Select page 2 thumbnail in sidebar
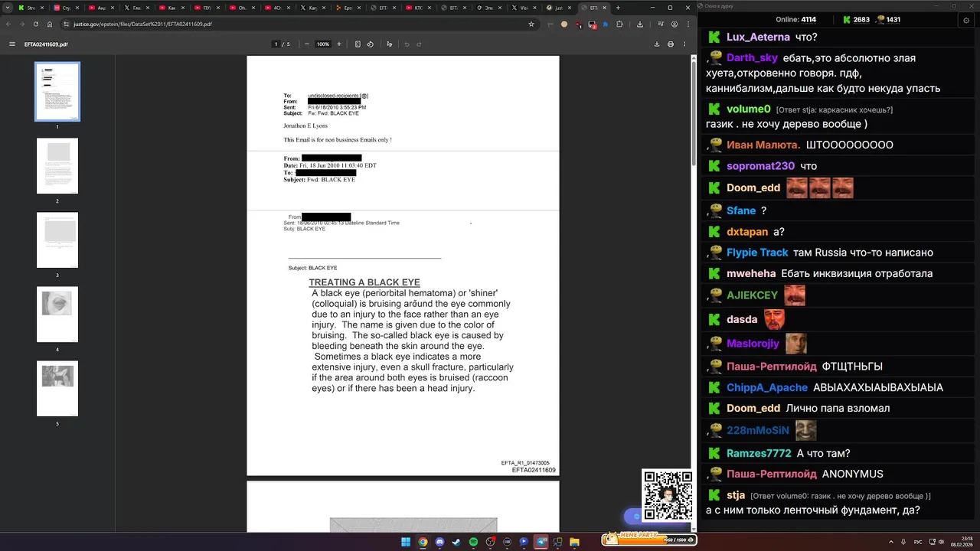The image size is (980, 551). tap(57, 166)
